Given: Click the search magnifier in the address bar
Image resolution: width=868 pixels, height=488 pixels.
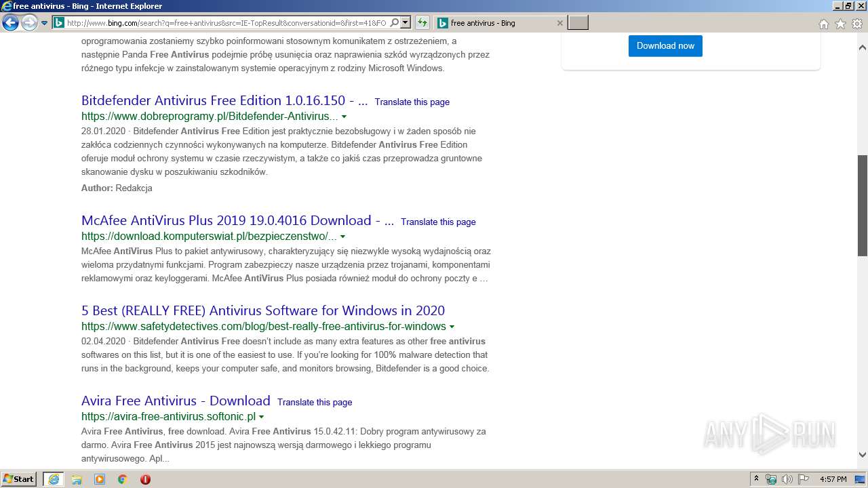Looking at the screenshot, I should (x=395, y=23).
